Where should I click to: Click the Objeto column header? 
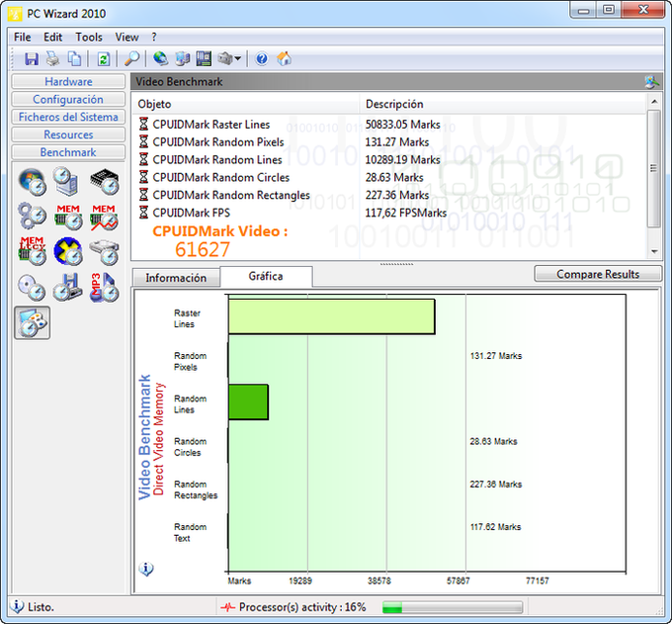(245, 104)
